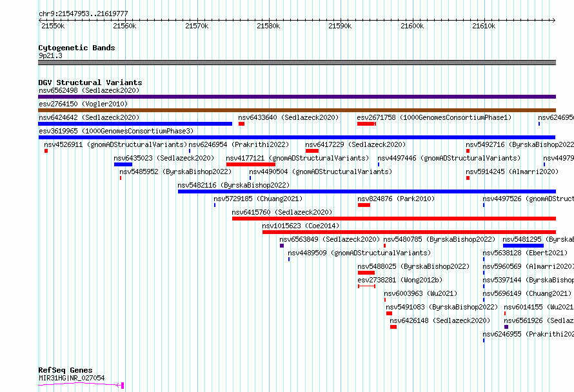The height and width of the screenshot is (392, 574).
Task: Click the red nsv4177121 variant bar
Action: point(251,164)
